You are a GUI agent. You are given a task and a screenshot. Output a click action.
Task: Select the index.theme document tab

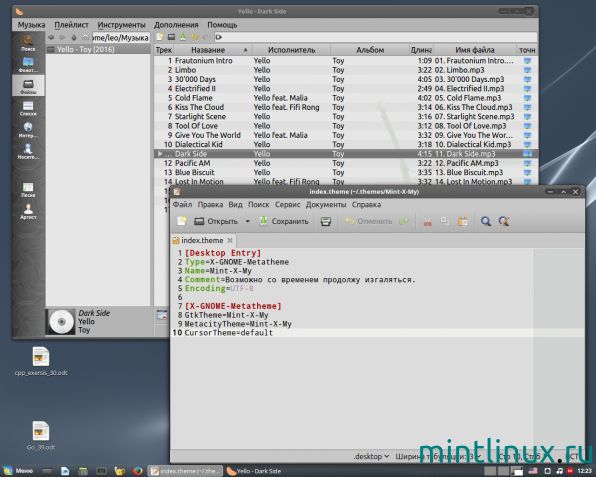tap(202, 240)
